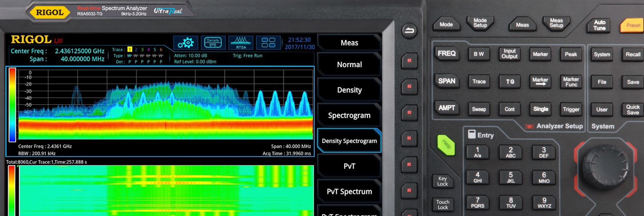Tap the Center Freq value 2.436125000 GHz
The height and width of the screenshot is (216, 644).
coord(80,51)
